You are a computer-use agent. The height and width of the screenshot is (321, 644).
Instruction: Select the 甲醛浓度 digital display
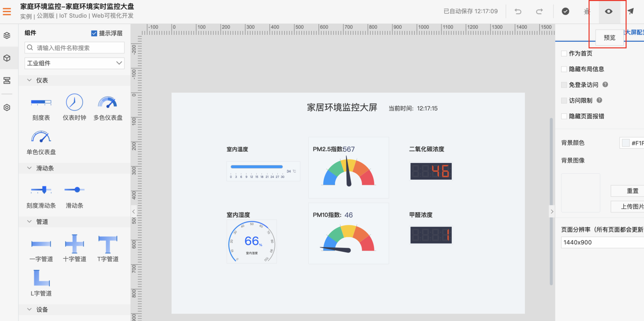(431, 235)
